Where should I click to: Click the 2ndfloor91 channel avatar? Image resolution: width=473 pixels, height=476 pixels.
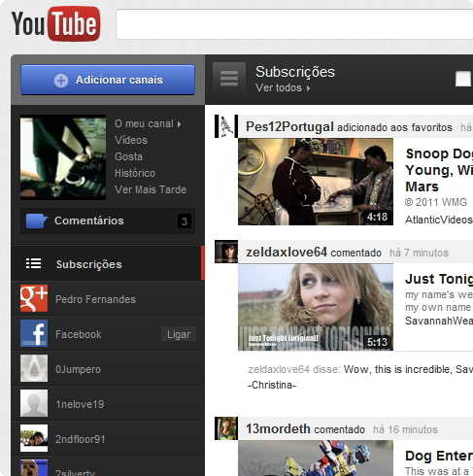34,438
